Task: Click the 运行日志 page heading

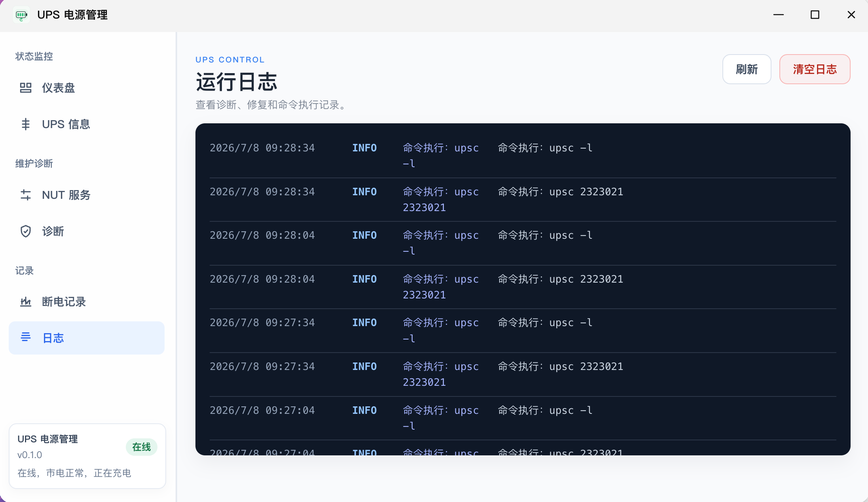Action: coord(237,82)
